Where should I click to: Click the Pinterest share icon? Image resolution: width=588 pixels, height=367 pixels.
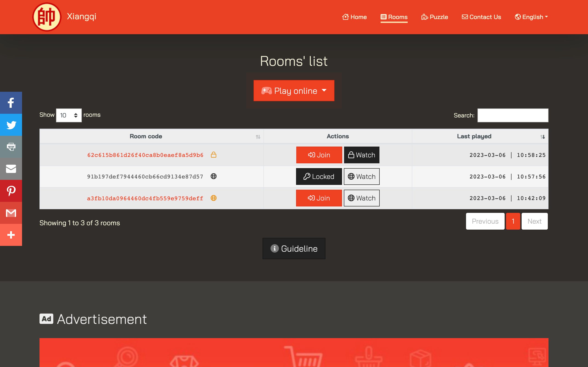[11, 191]
